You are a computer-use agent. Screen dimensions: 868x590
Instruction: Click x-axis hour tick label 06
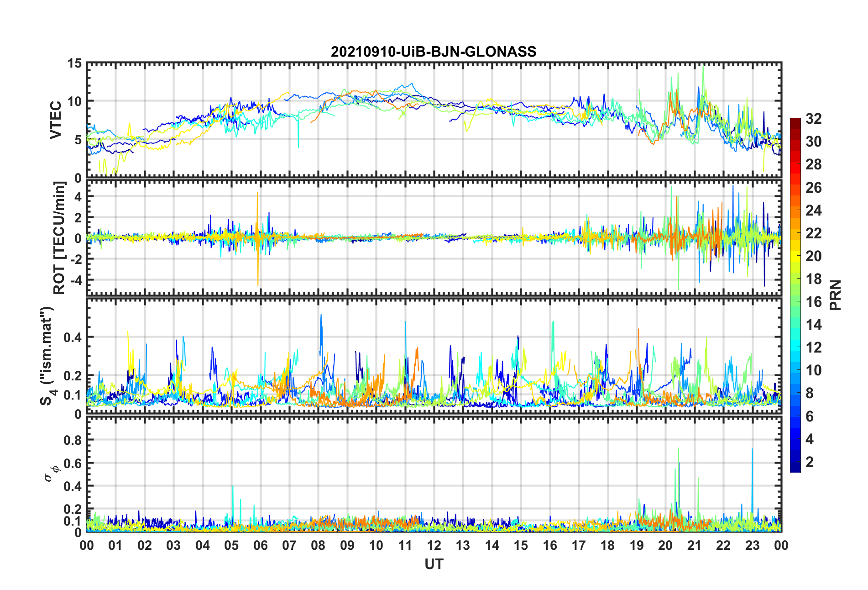[260, 545]
